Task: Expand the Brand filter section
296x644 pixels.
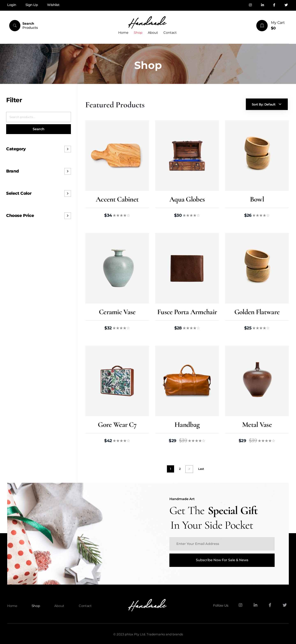Action: (x=67, y=171)
